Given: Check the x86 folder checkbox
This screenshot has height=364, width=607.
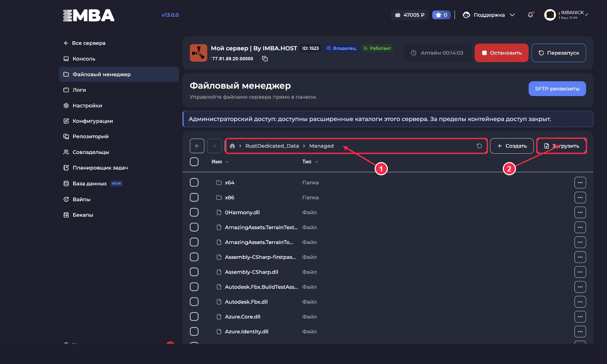Looking at the screenshot, I should (194, 198).
